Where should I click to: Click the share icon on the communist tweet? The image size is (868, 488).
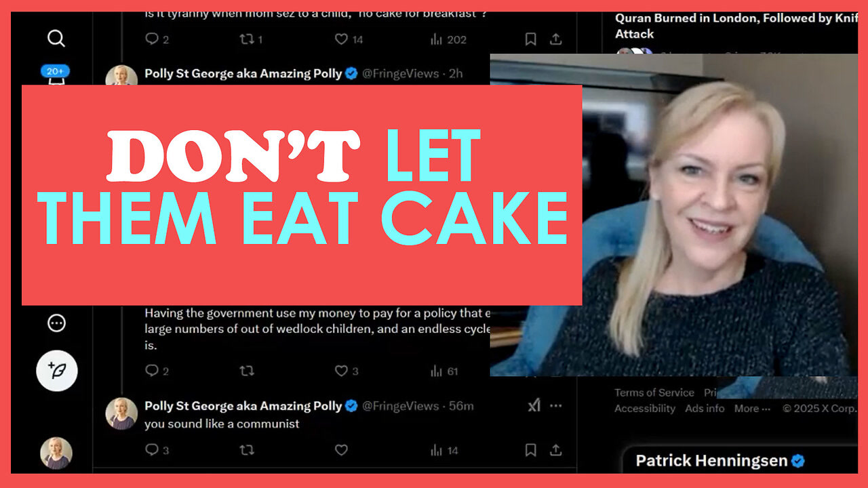click(x=556, y=450)
